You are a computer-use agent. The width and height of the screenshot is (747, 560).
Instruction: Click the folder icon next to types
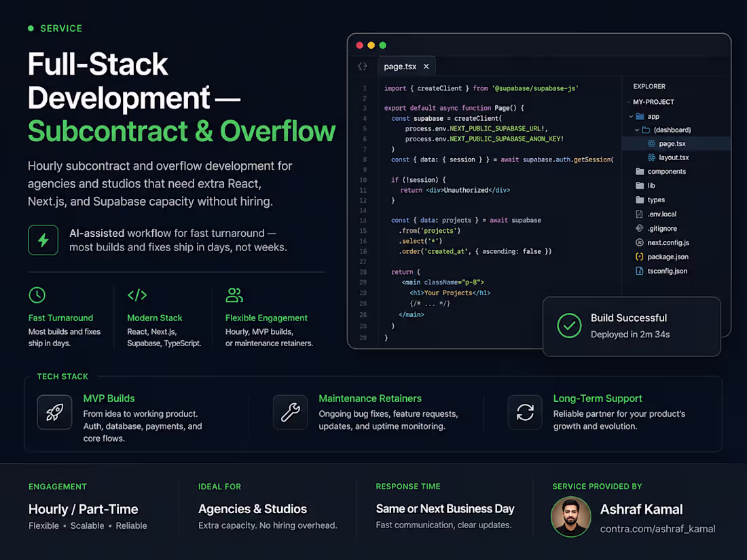640,200
